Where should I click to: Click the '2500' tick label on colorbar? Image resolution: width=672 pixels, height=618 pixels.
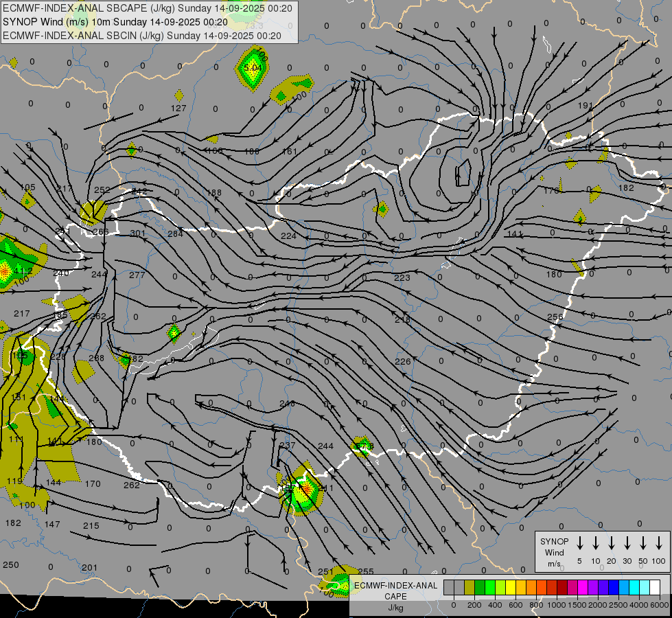click(x=618, y=605)
